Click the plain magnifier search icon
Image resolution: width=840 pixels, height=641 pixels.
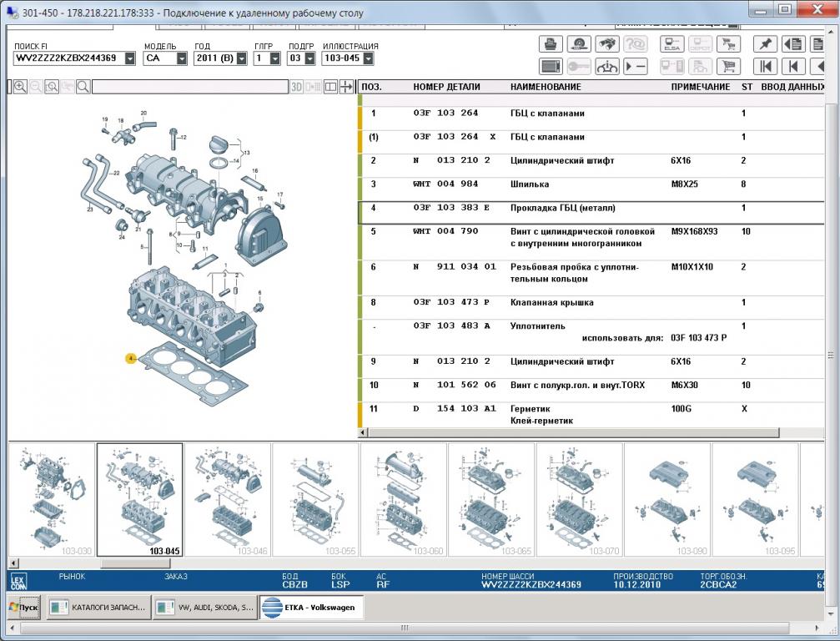(x=83, y=87)
